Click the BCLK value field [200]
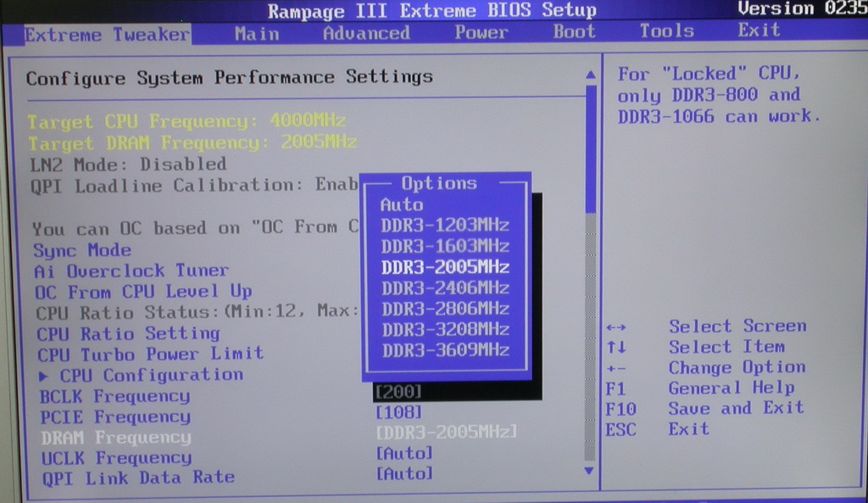868x503 pixels. pos(398,392)
